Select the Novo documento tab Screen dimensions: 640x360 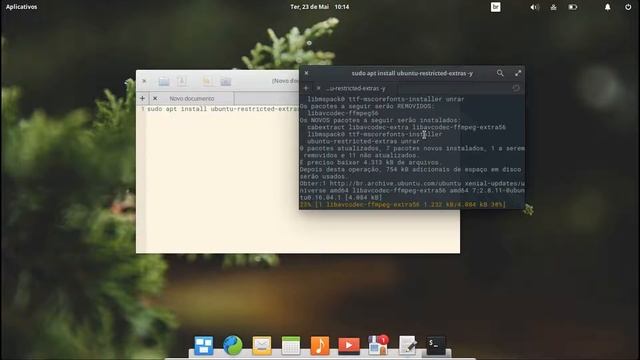[192, 98]
